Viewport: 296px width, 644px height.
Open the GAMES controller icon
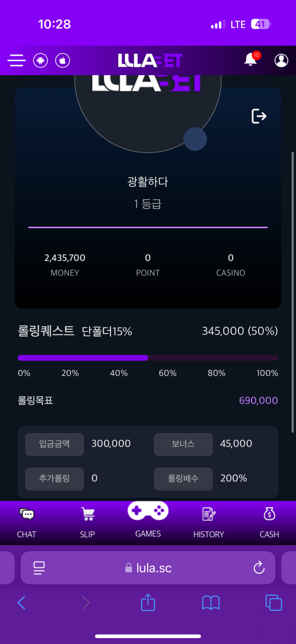pyautogui.click(x=148, y=511)
